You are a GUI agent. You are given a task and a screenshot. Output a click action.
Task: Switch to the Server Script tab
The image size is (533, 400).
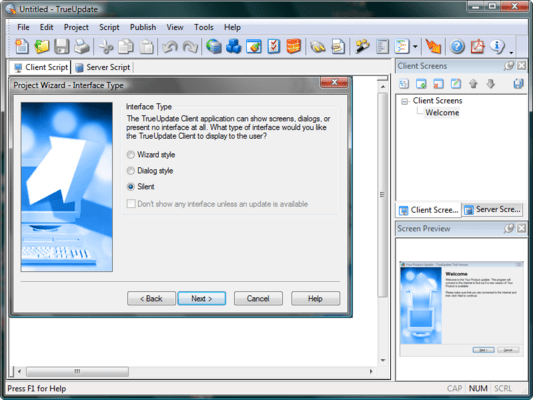point(103,67)
